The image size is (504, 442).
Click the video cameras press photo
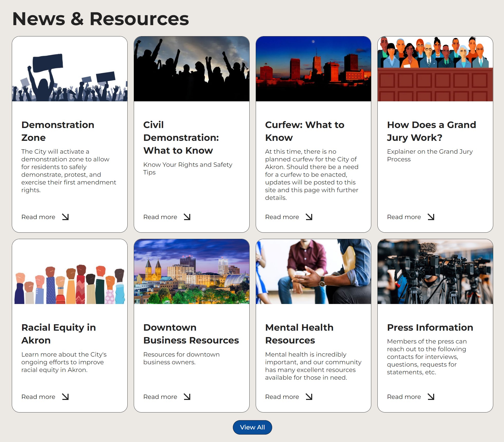pos(435,272)
